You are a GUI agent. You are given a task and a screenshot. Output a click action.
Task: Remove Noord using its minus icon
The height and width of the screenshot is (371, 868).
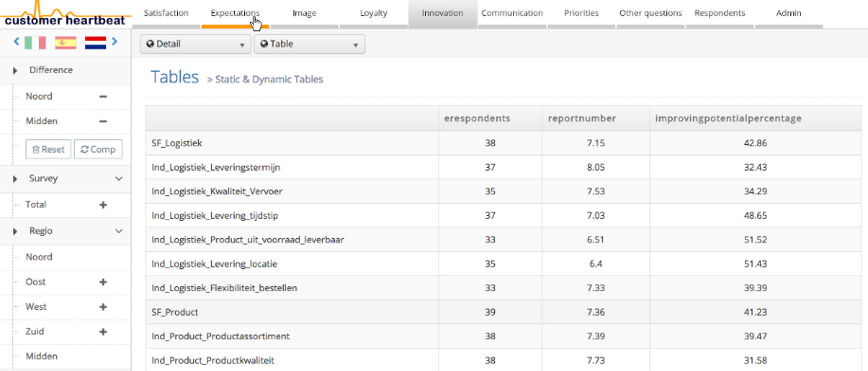103,96
